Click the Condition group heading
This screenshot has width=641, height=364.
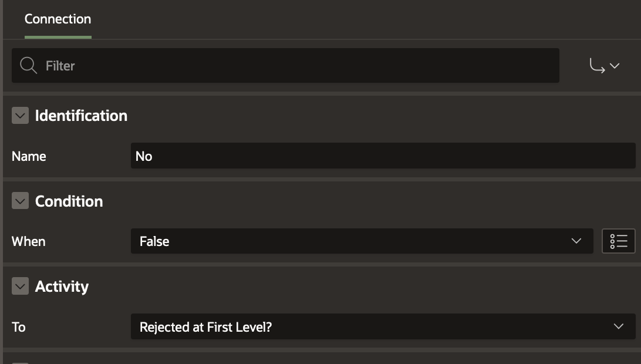click(69, 201)
